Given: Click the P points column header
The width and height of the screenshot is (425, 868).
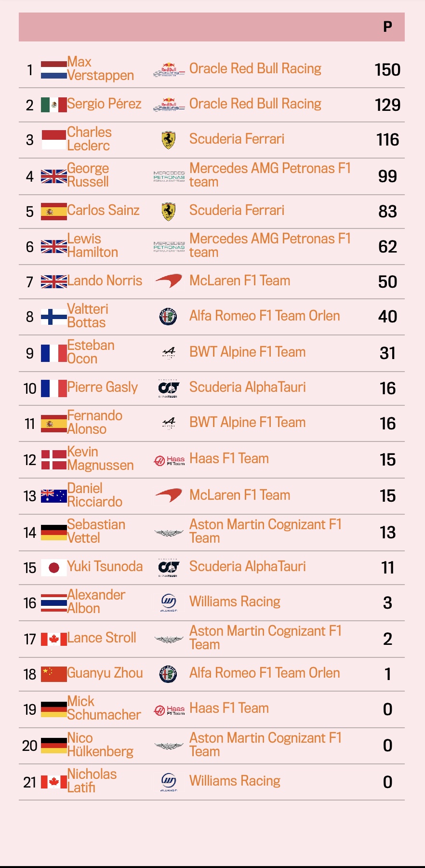Looking at the screenshot, I should point(387,27).
